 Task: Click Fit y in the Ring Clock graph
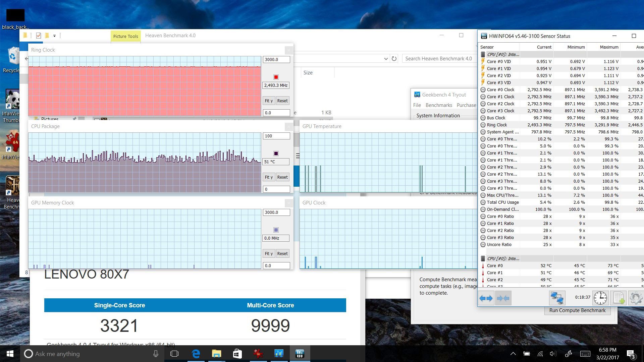tap(269, 101)
